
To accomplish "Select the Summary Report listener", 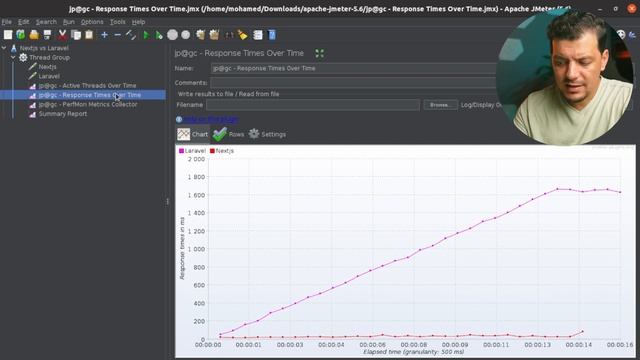I will point(63,114).
